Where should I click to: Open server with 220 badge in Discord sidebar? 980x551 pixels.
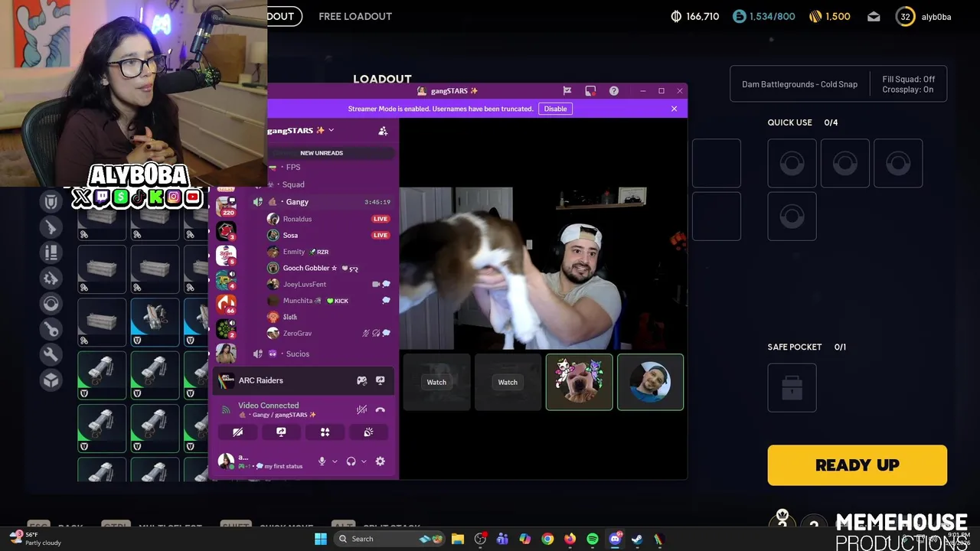tap(227, 205)
